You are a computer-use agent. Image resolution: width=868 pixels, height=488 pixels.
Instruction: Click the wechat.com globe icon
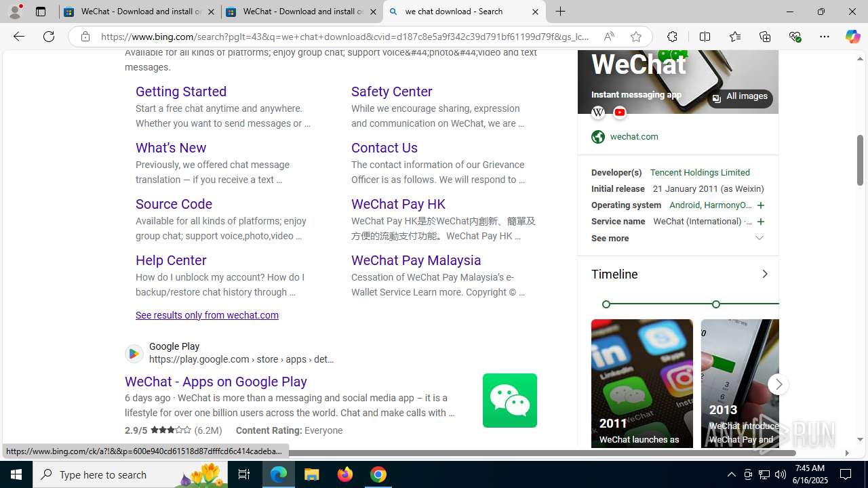tap(597, 137)
